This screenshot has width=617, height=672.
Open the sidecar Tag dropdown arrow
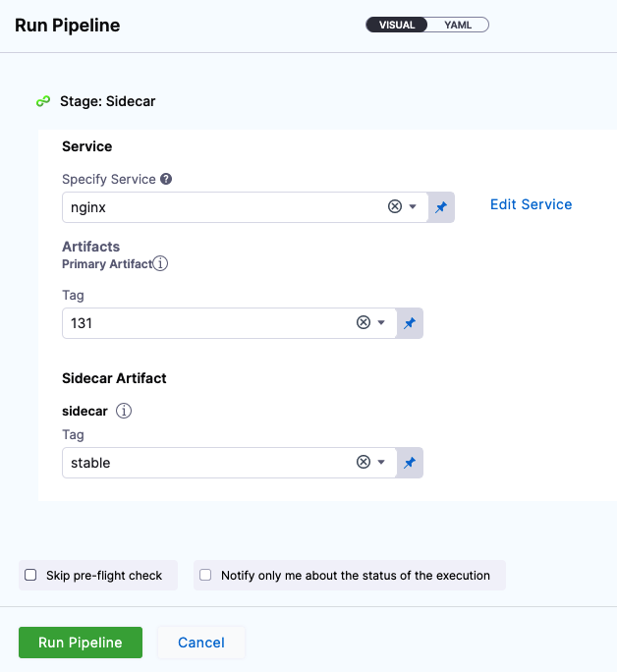(381, 463)
